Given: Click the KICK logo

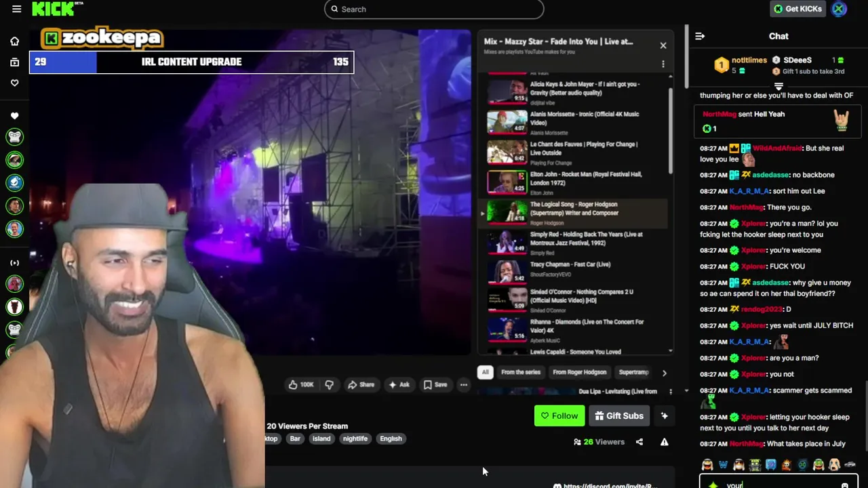Looking at the screenshot, I should point(54,9).
